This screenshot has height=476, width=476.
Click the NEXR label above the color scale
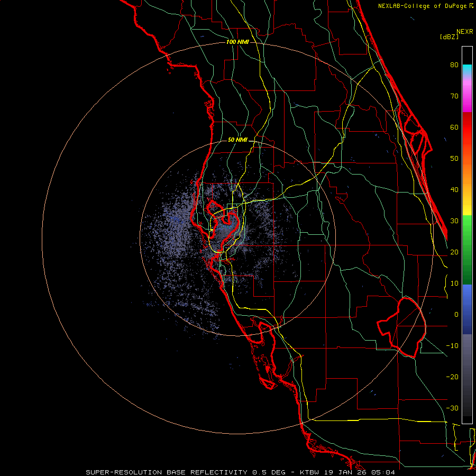tap(465, 32)
